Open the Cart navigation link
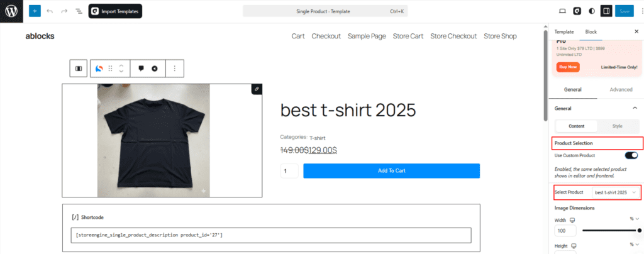Viewport: 644px width, 254px height. [298, 36]
